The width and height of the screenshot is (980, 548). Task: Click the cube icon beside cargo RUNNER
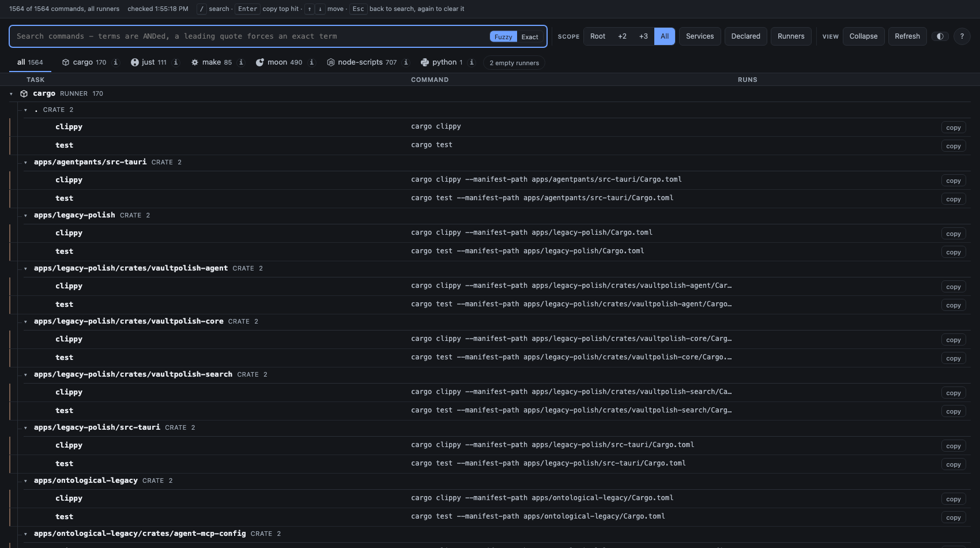tap(24, 93)
